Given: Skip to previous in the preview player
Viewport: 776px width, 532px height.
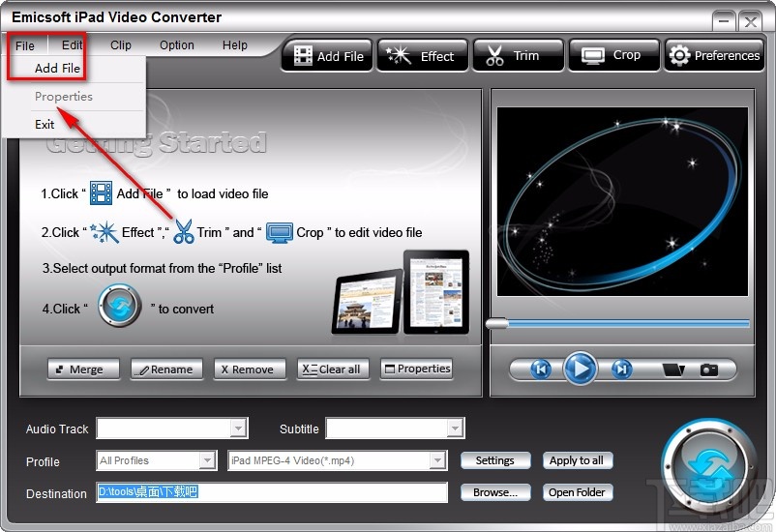Looking at the screenshot, I should tap(541, 369).
